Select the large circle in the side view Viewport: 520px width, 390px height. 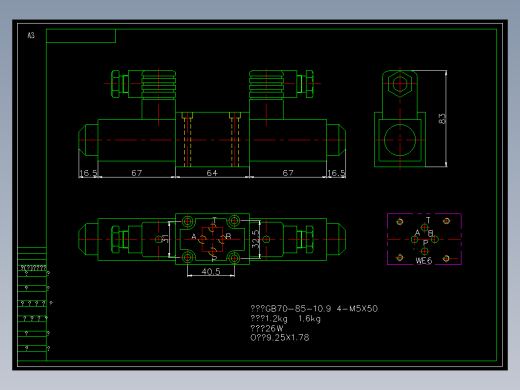(x=400, y=140)
